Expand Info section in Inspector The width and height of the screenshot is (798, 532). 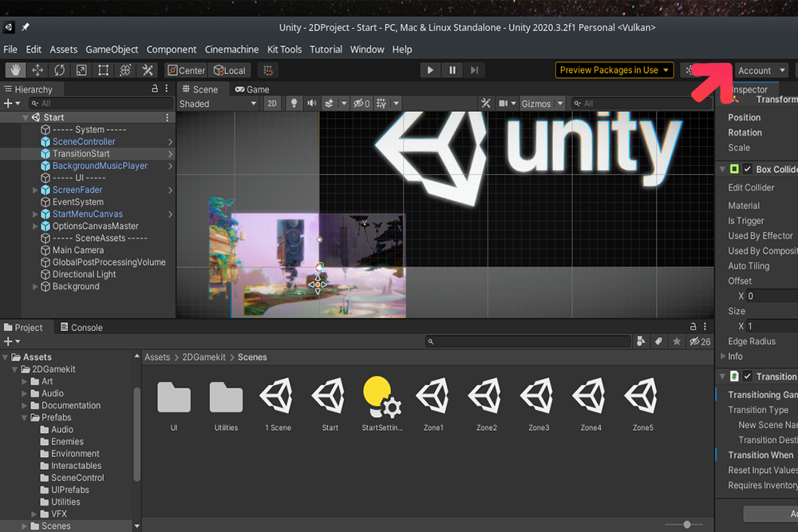[723, 357]
